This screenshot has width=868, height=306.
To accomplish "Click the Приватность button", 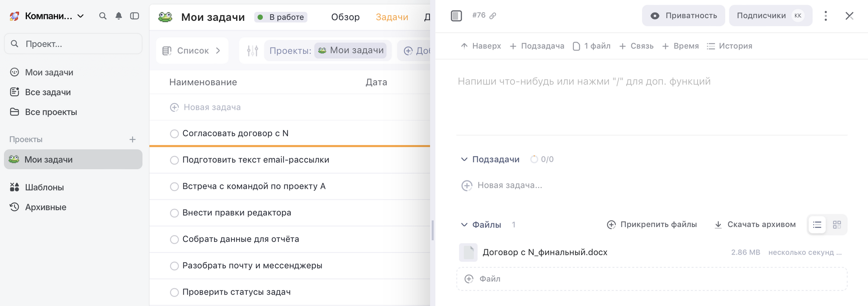I will tap(683, 16).
